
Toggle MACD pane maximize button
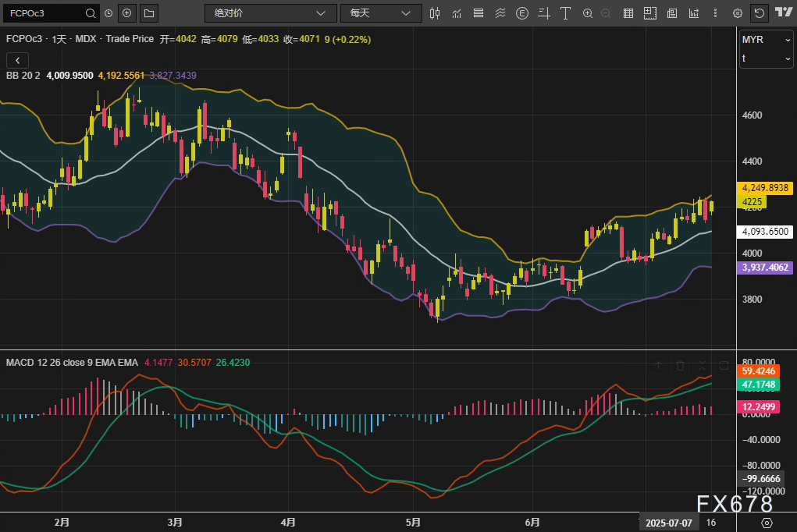click(x=724, y=365)
